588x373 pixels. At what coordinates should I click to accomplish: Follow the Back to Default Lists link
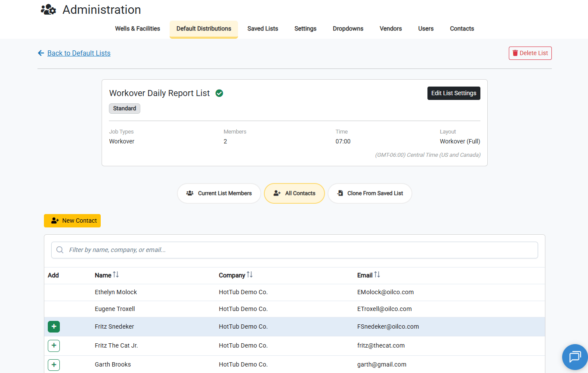79,53
